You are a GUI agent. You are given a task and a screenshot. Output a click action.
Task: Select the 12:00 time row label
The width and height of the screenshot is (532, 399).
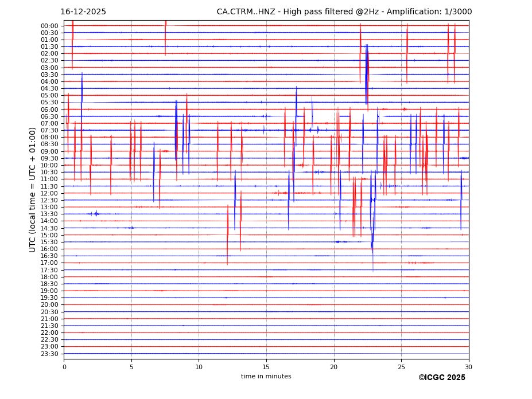coord(49,193)
